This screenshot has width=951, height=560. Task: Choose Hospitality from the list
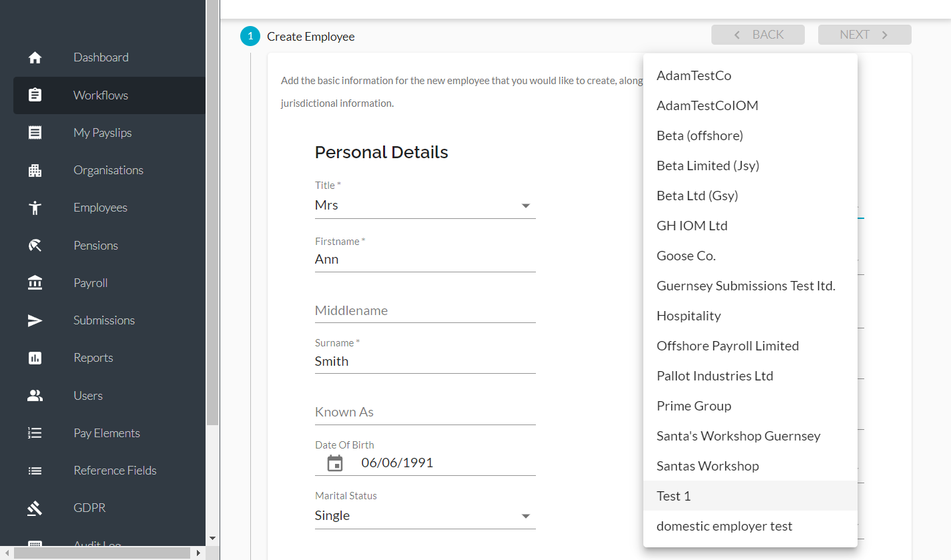tap(750, 316)
